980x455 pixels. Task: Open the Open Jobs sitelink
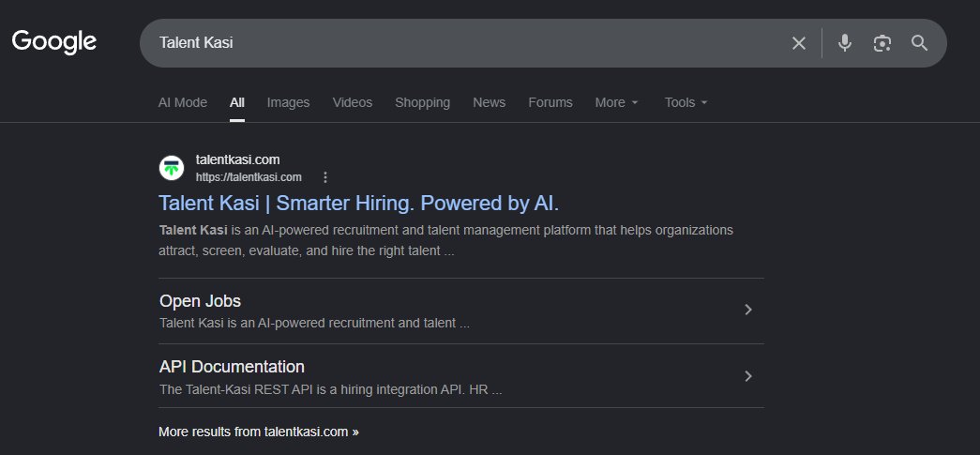[x=200, y=300]
